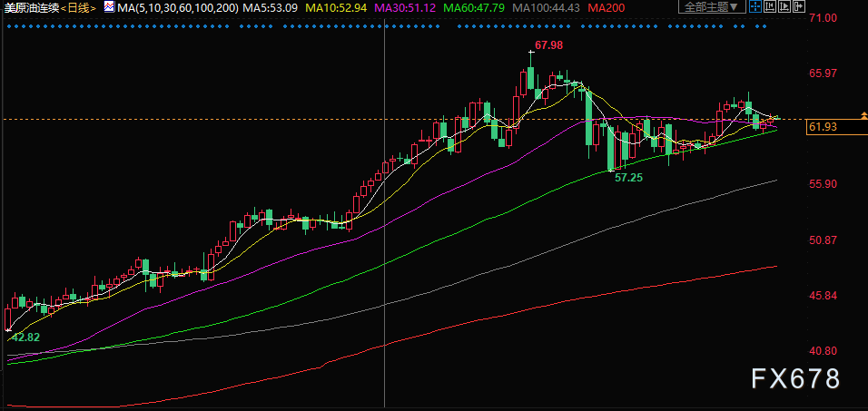Click the MA10:52.94 legend value
This screenshot has height=411, width=868.
coord(337,8)
